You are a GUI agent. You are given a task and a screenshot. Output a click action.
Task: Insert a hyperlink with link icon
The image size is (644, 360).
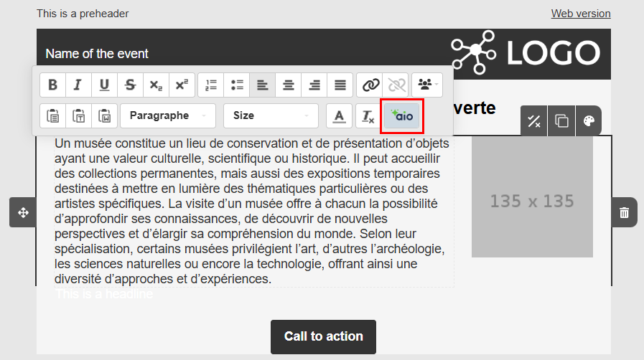point(370,85)
